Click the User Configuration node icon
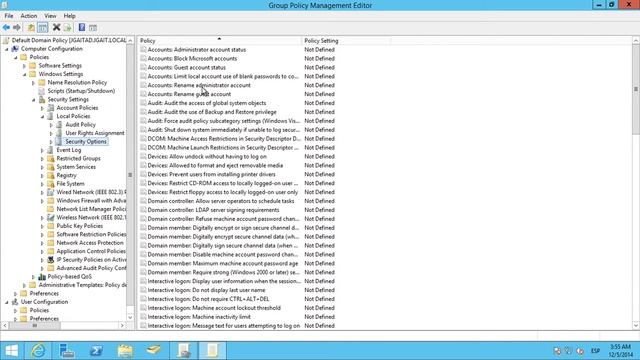The width and height of the screenshot is (640, 360). 15,302
